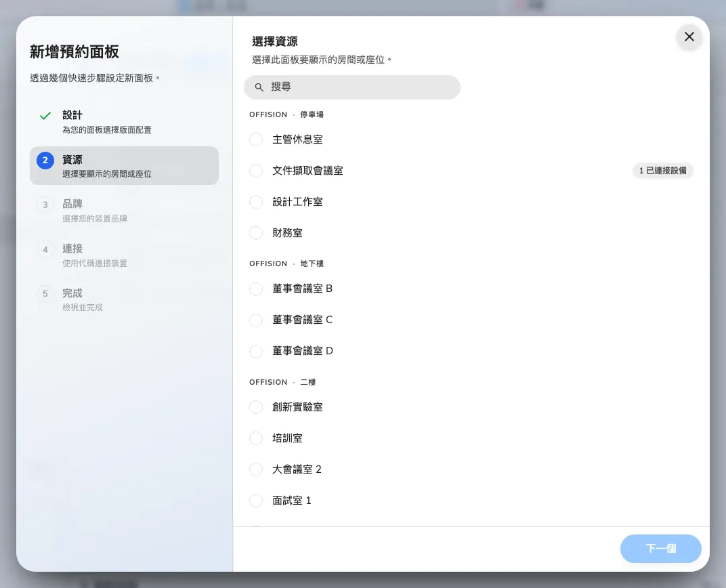The height and width of the screenshot is (588, 726).
Task: Click the green checkmark beside 設計
Action: (45, 116)
